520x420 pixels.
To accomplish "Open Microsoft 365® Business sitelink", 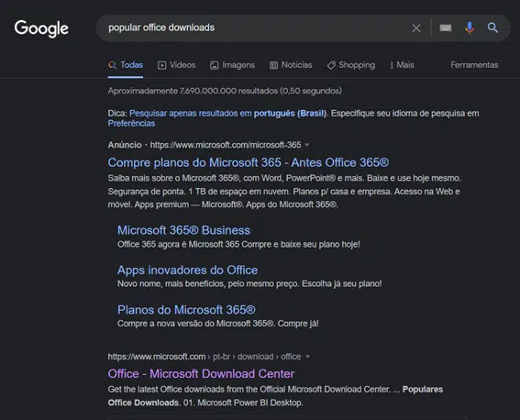I will [183, 230].
